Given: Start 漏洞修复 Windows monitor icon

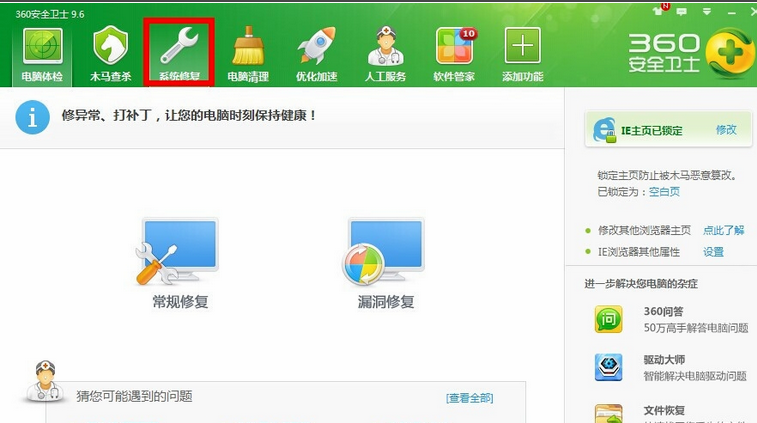Looking at the screenshot, I should click(384, 251).
